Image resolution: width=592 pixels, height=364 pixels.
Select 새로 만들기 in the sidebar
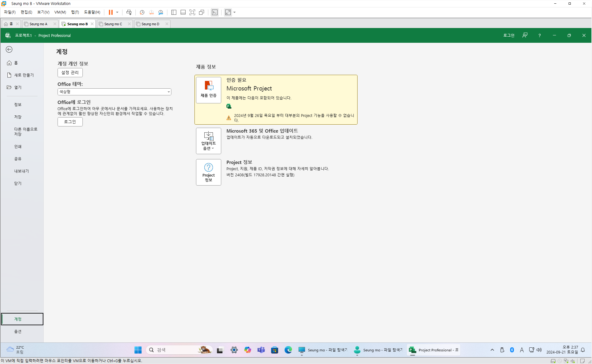(23, 75)
